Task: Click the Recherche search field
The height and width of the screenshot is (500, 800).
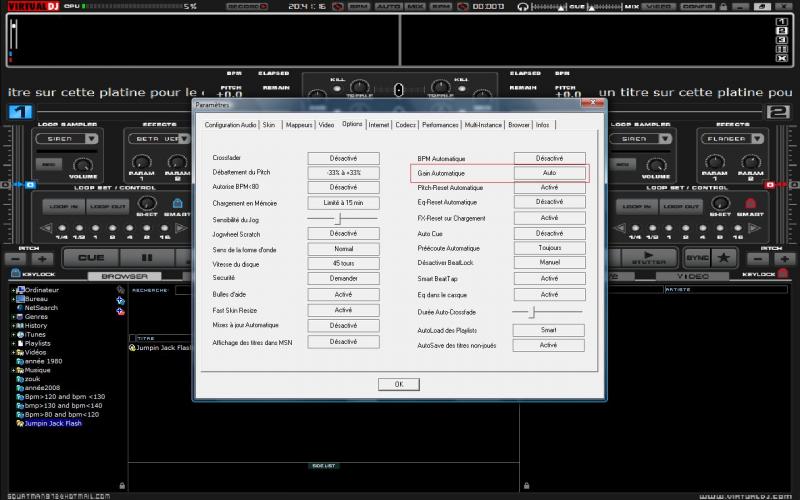Action: pyautogui.click(x=184, y=290)
